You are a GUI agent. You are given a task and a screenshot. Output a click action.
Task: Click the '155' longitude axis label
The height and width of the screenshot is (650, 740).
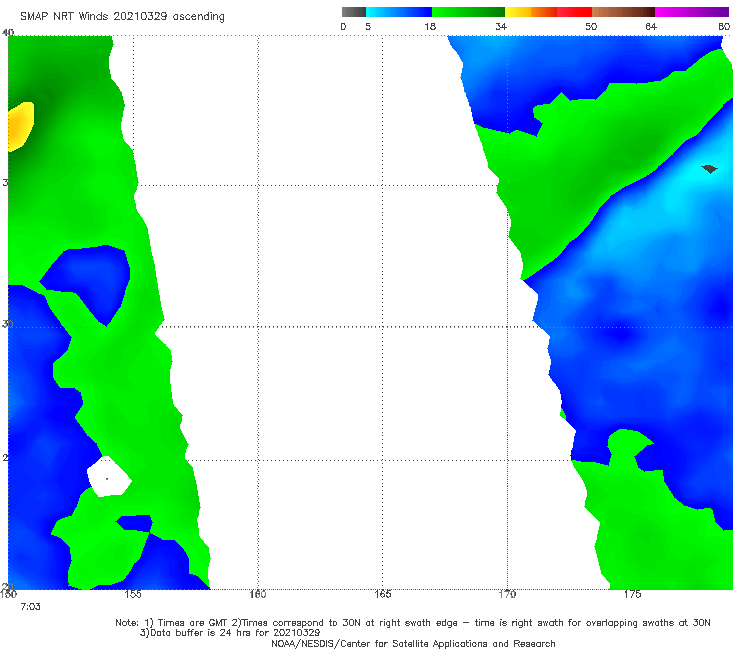coord(133,594)
